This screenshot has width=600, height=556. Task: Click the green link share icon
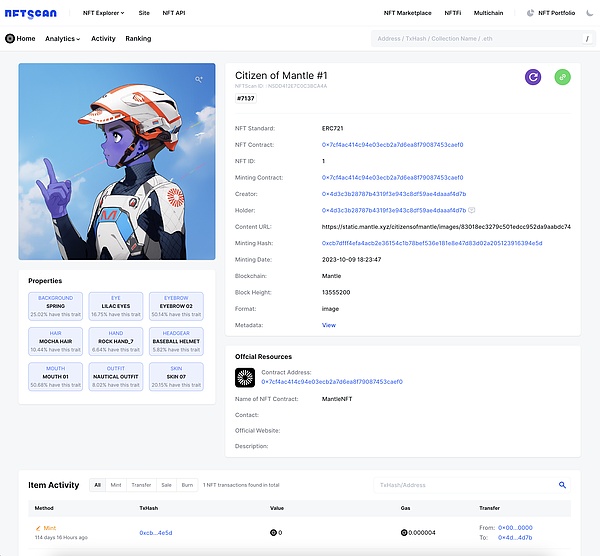(x=562, y=77)
